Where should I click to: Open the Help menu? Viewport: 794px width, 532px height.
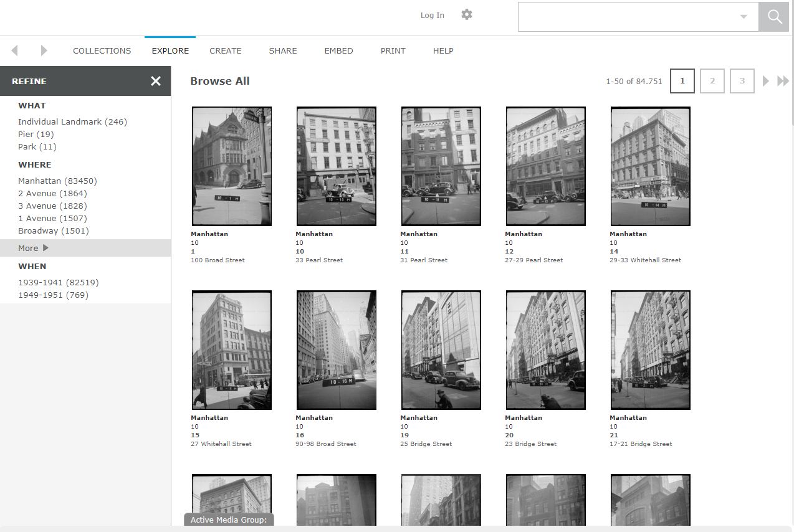pyautogui.click(x=443, y=51)
